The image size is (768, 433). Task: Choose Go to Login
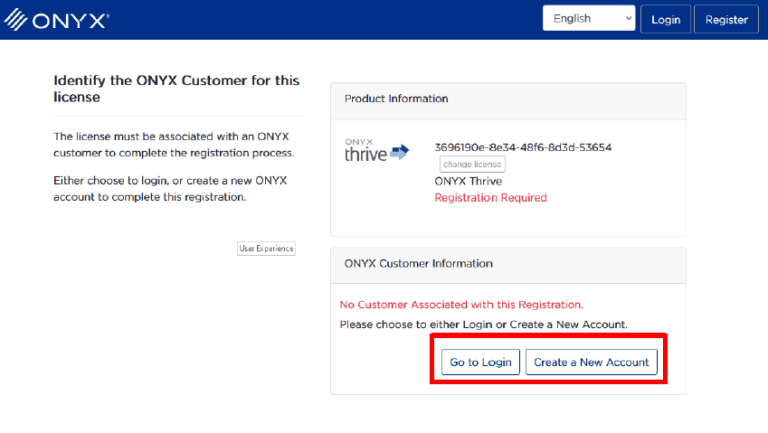[x=480, y=362]
